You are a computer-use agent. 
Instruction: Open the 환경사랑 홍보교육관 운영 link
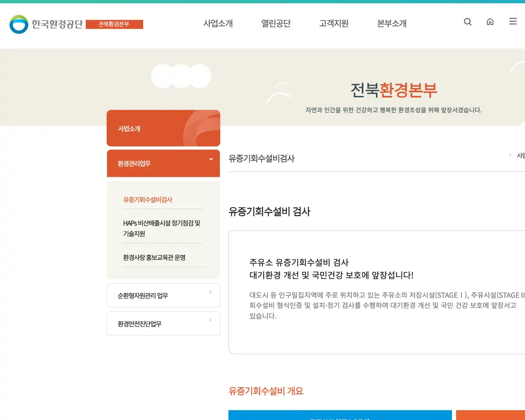coord(154,258)
